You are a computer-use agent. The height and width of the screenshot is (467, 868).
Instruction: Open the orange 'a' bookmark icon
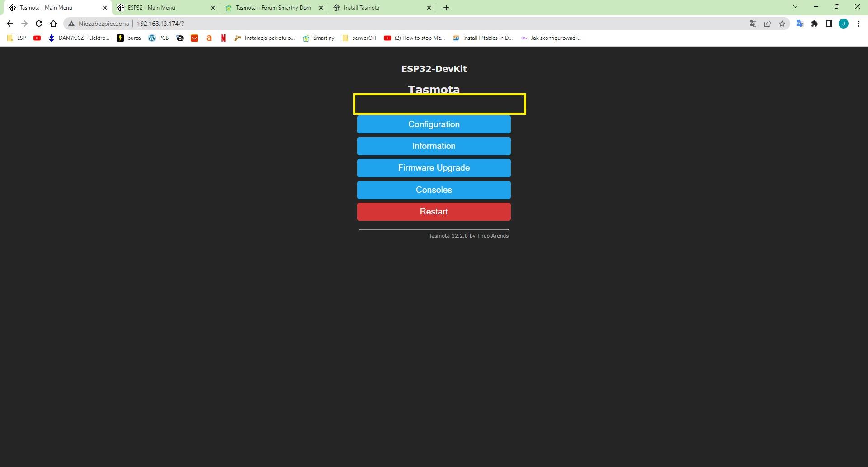[x=209, y=38]
